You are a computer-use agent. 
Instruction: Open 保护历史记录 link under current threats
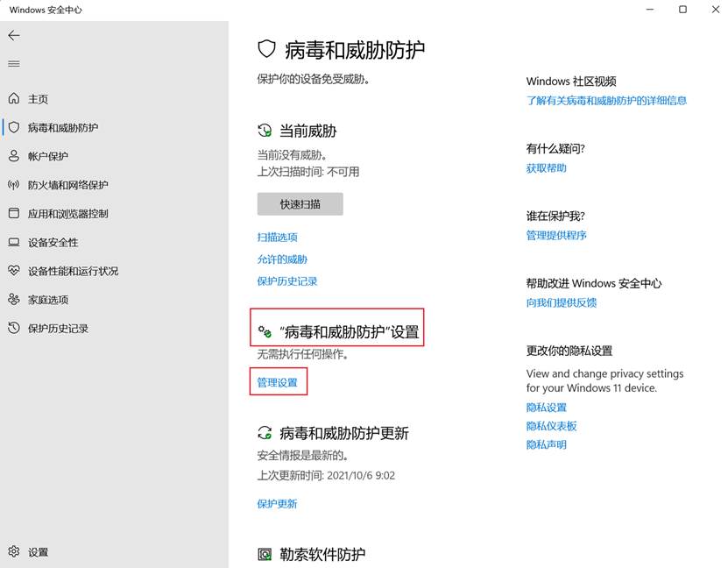click(x=287, y=281)
